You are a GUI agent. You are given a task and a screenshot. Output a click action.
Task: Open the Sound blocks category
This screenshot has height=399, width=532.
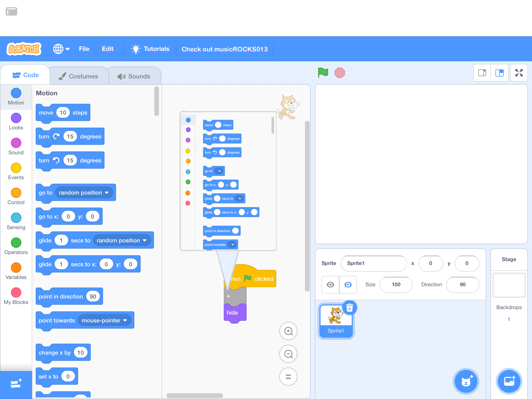point(16,147)
